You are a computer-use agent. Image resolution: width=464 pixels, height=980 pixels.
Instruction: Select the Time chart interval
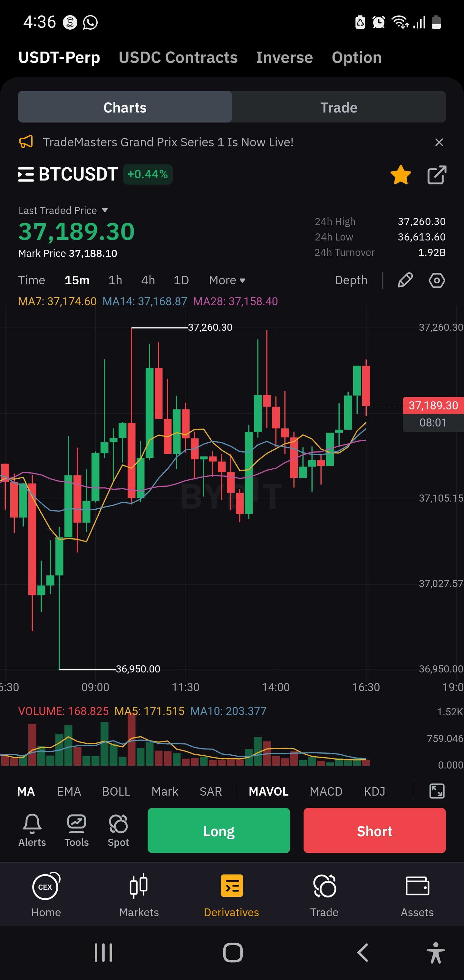tap(32, 280)
